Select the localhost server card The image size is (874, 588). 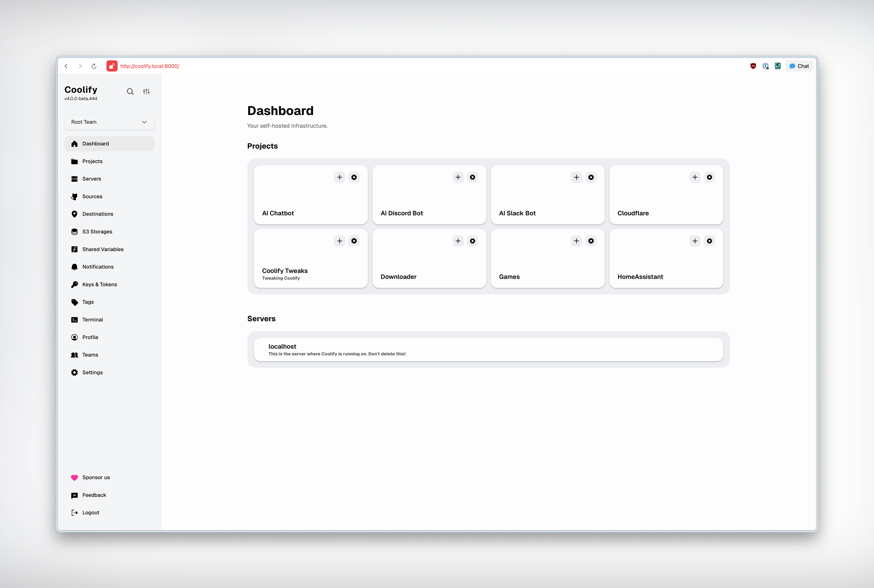point(488,349)
